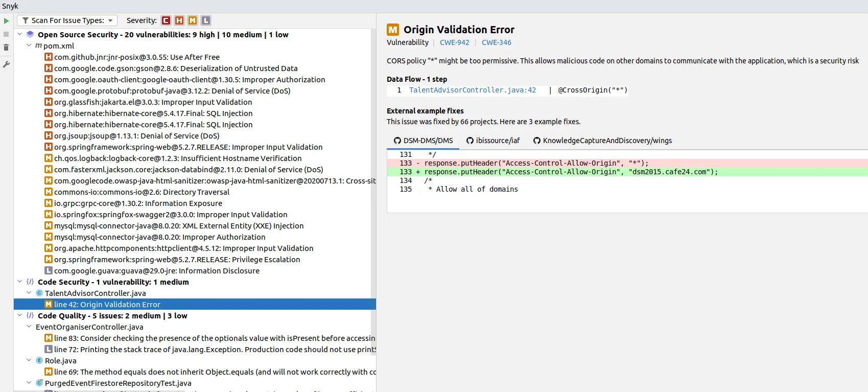The image size is (868, 392).
Task: Switch to the DSM-DMS/DMS example tab
Action: pos(423,141)
